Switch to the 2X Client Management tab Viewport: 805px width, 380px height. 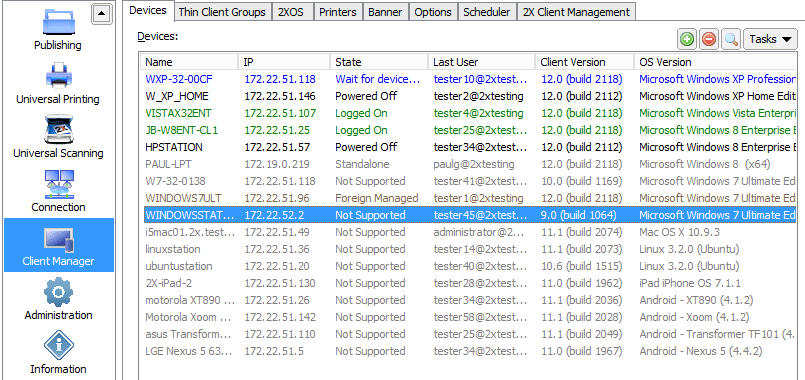click(576, 12)
